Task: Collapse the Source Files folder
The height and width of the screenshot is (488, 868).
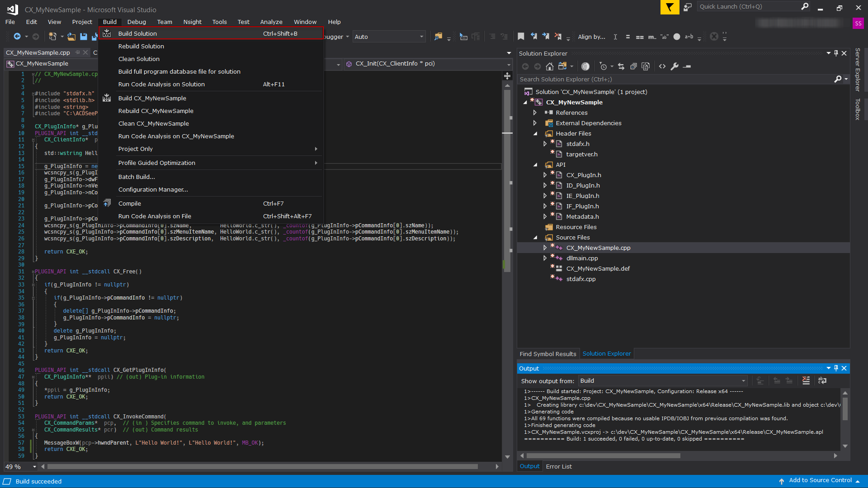Action: point(535,238)
